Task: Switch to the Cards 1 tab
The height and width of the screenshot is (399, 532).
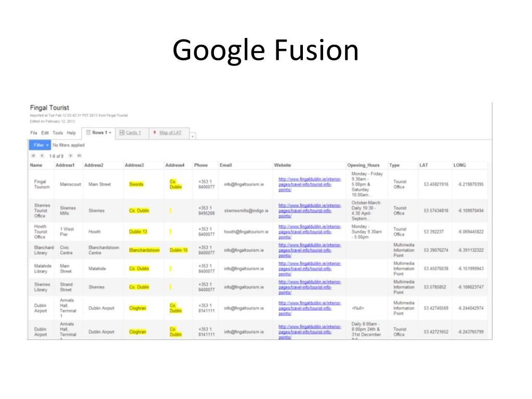Action: pyautogui.click(x=132, y=132)
